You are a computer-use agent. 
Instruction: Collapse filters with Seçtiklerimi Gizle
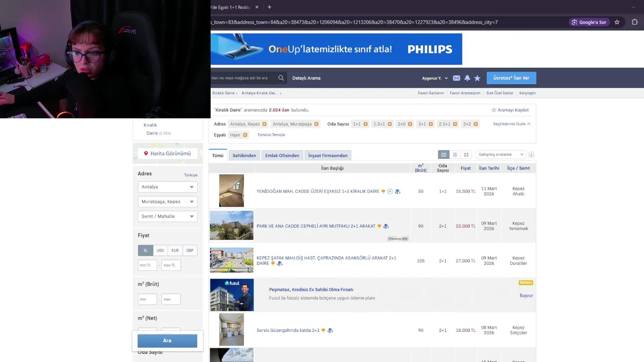click(512, 124)
